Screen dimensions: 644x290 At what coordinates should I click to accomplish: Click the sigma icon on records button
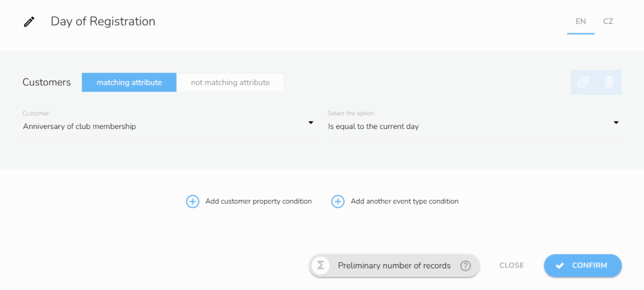321,265
